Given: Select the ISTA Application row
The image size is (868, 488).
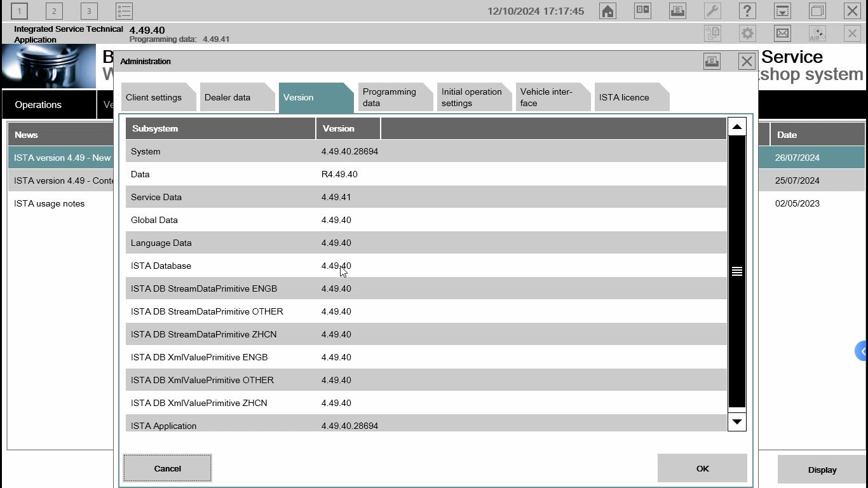Looking at the screenshot, I should (426, 423).
